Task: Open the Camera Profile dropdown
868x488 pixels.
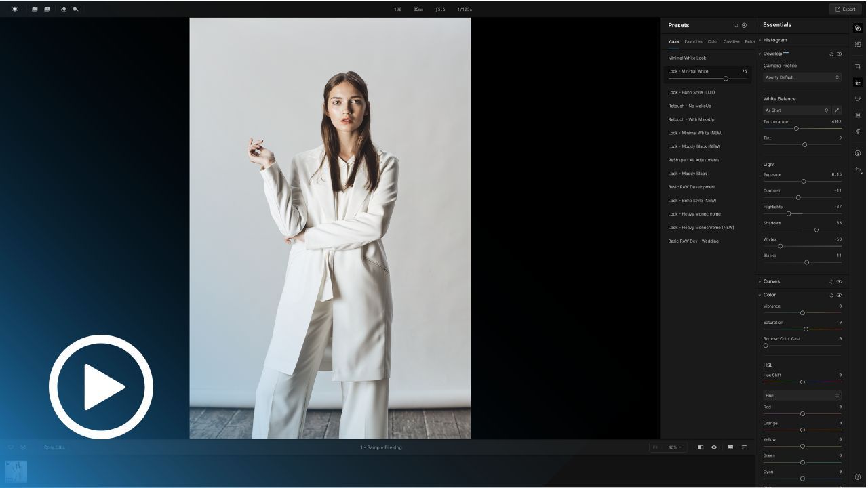Action: coord(802,77)
